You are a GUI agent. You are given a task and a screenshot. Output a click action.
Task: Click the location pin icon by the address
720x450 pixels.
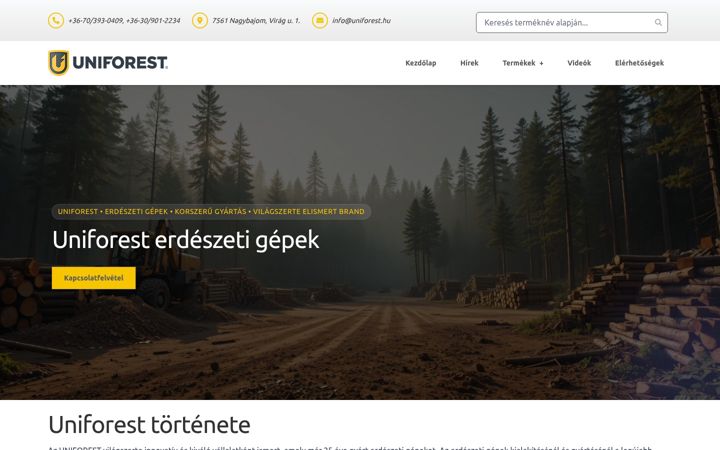coord(200,21)
